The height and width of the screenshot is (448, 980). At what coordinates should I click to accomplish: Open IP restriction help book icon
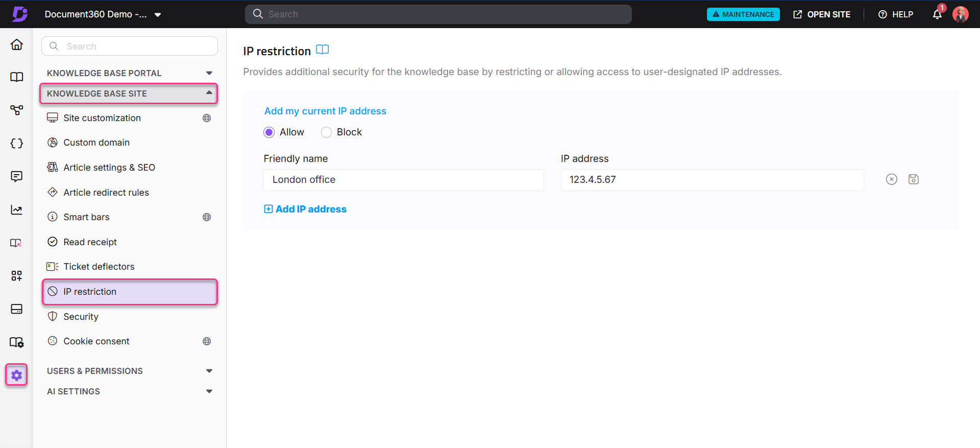pyautogui.click(x=322, y=50)
